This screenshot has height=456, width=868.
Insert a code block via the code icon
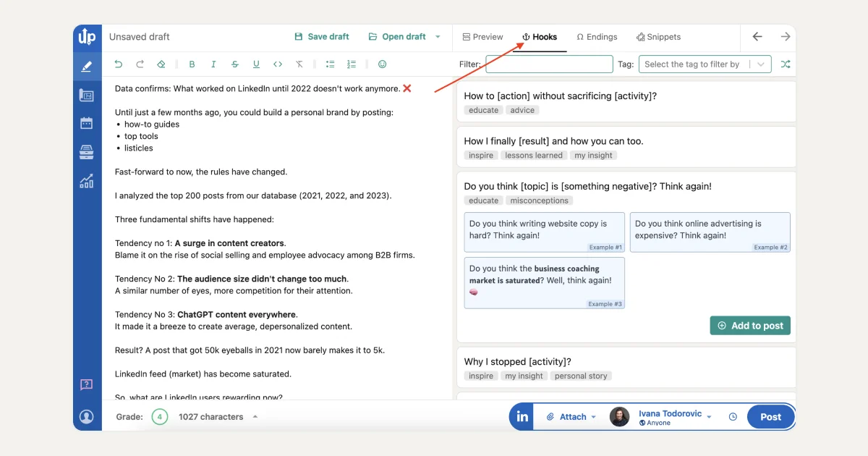pos(278,64)
